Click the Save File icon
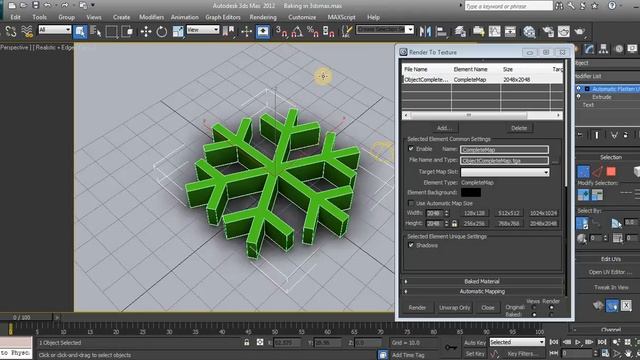 (x=36, y=5)
